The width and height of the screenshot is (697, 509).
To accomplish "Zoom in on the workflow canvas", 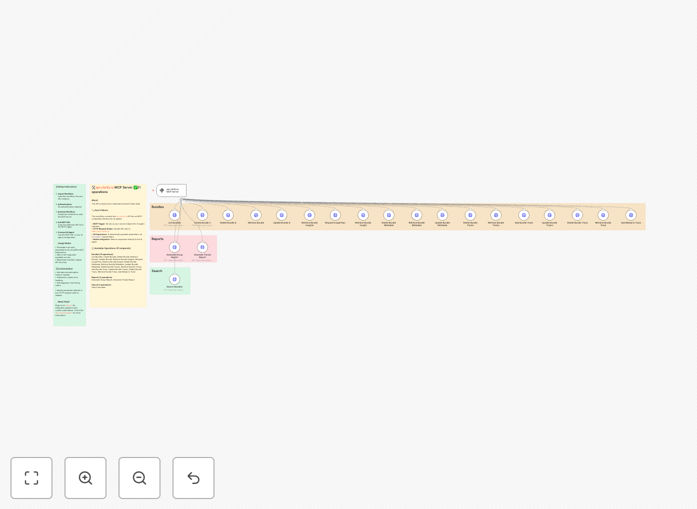I will coord(85,478).
